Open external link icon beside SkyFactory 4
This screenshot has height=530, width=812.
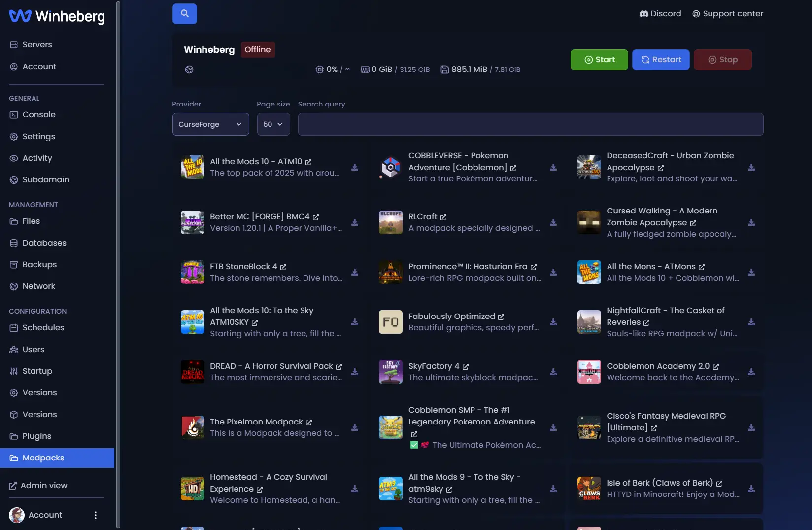466,366
